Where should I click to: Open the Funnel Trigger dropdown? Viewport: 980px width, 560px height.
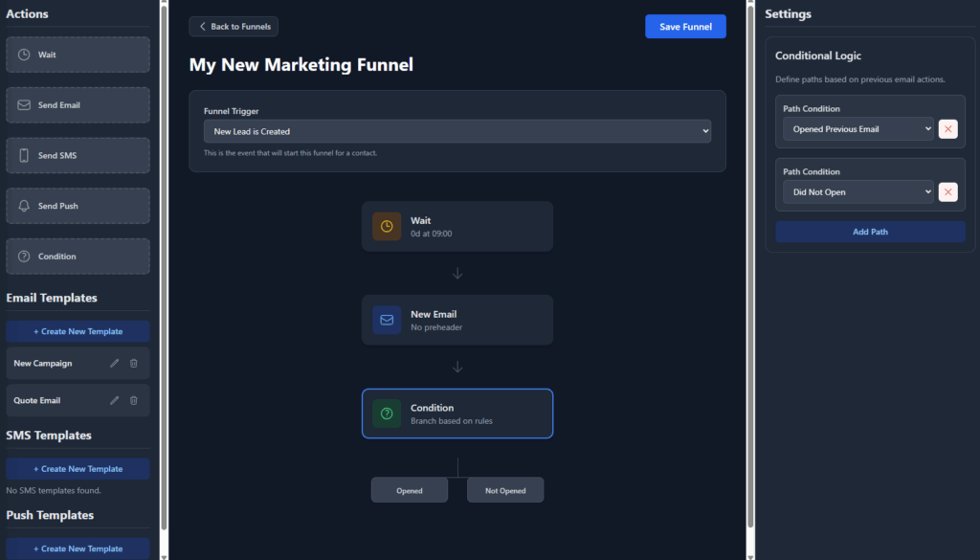pyautogui.click(x=457, y=131)
